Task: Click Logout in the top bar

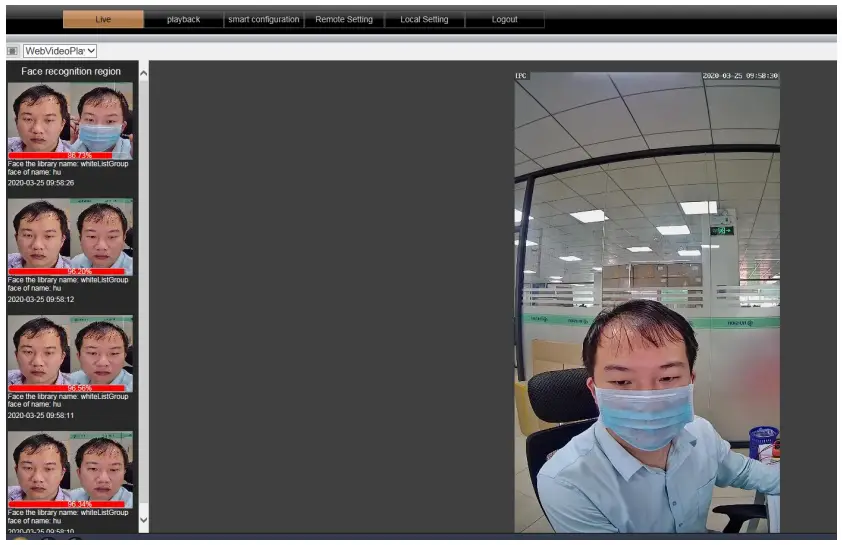Action: click(x=505, y=19)
